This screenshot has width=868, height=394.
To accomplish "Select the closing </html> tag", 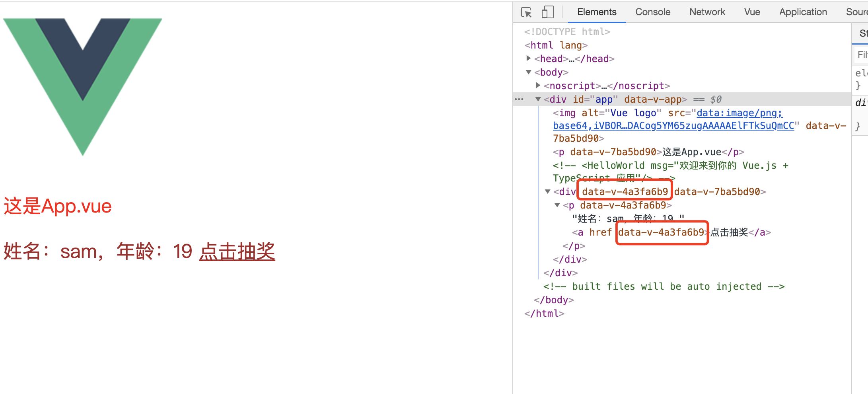I will pyautogui.click(x=544, y=313).
